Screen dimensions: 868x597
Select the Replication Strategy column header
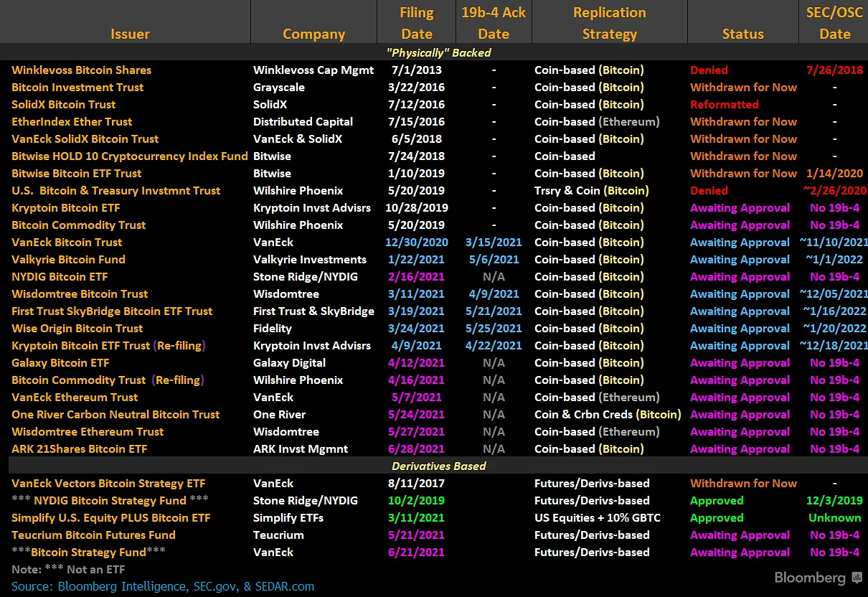609,23
